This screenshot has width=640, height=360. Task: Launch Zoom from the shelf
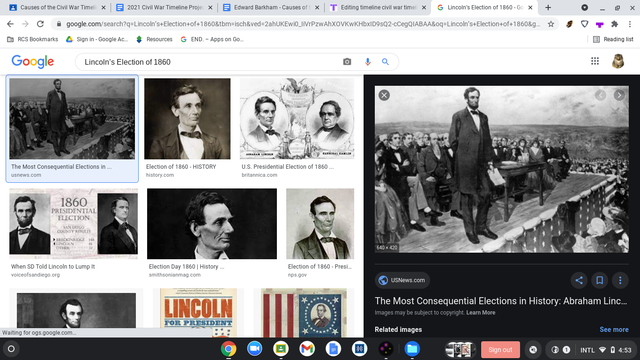pyautogui.click(x=255, y=349)
